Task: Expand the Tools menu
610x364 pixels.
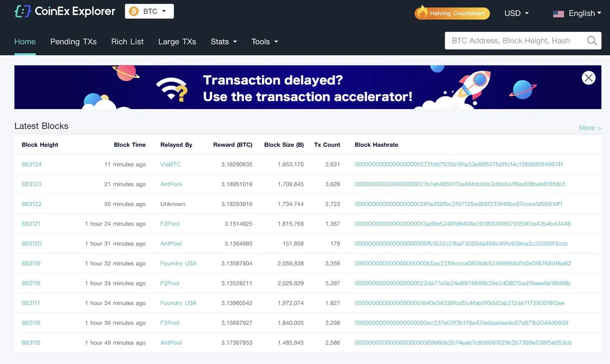Action: click(x=264, y=42)
